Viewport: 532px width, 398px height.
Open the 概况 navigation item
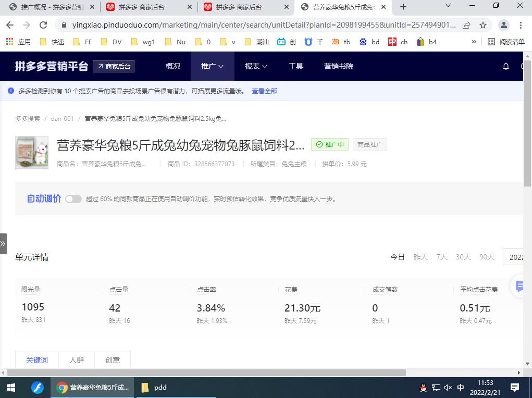pyautogui.click(x=173, y=66)
